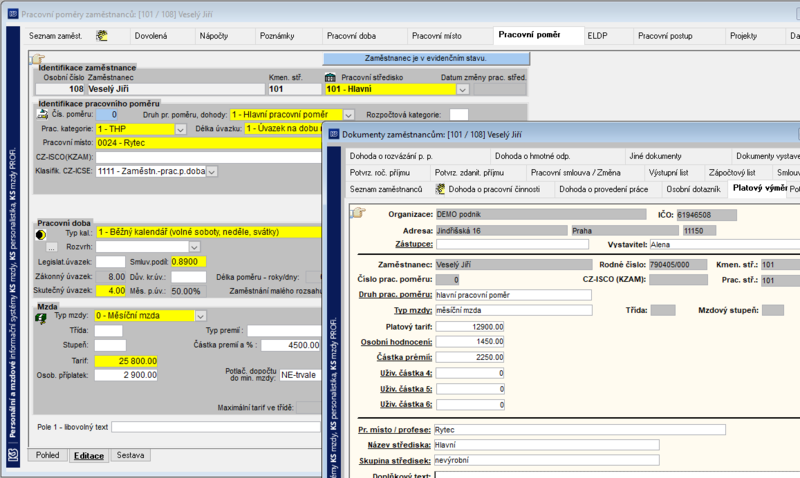
Task: Switch to Jiné dokumenty tab
Action: [655, 156]
